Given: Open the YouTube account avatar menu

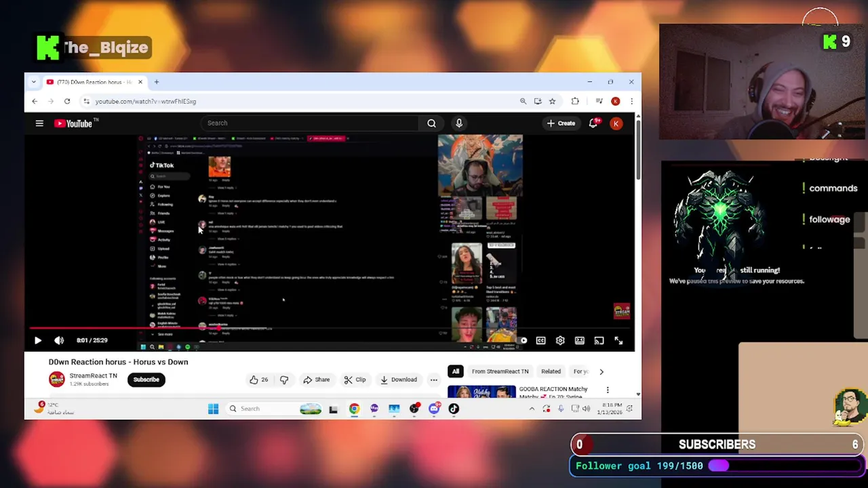Looking at the screenshot, I should (616, 123).
